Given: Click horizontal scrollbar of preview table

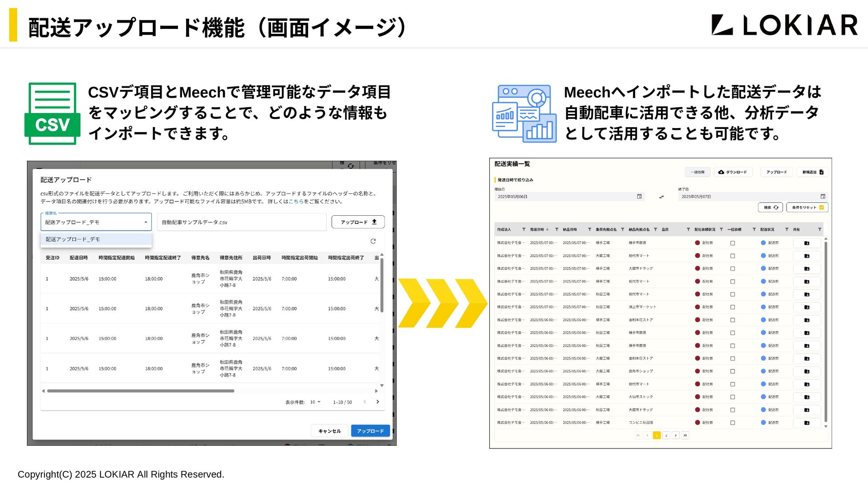Looking at the screenshot, I should [141, 391].
